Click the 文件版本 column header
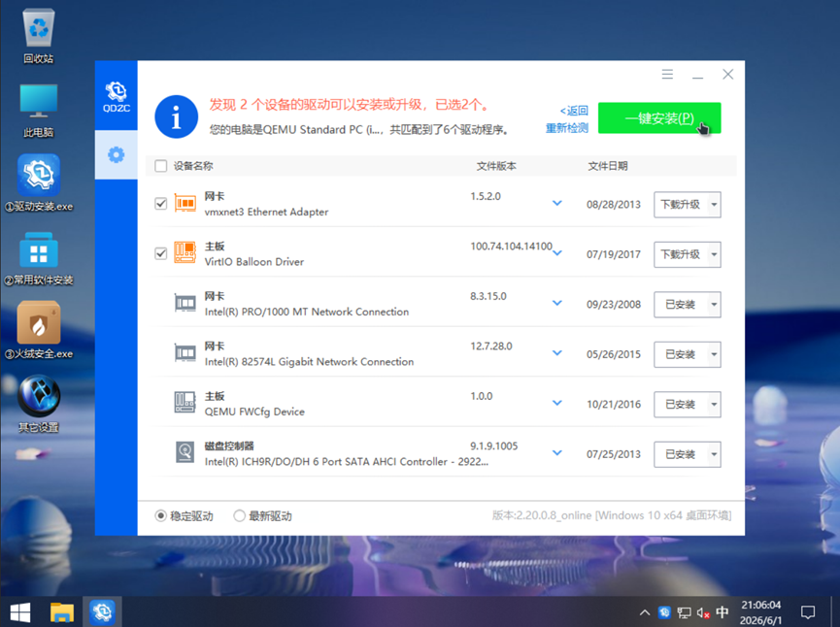The height and width of the screenshot is (627, 840). tap(496, 166)
